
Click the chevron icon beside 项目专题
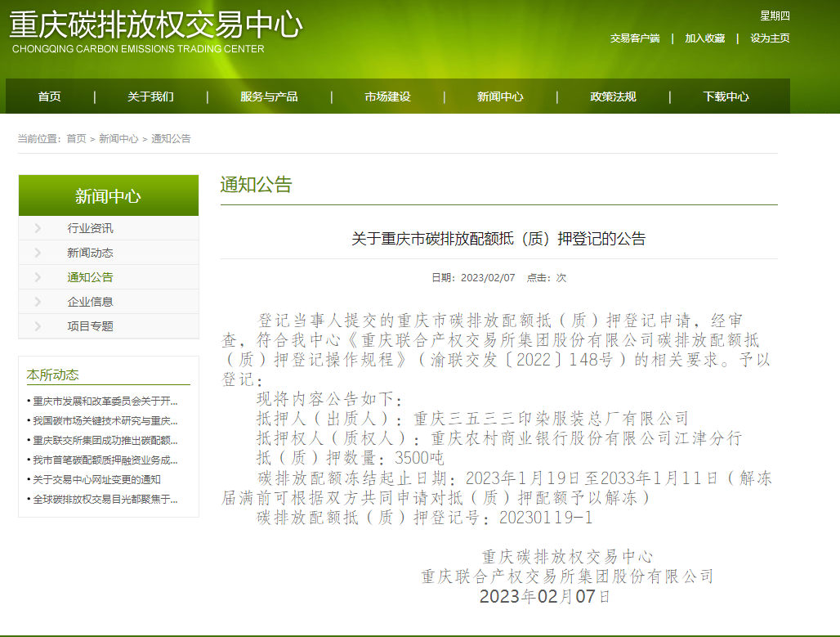pos(38,326)
